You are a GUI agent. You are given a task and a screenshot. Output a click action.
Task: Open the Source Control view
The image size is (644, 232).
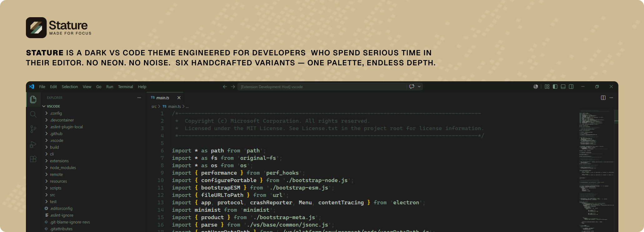pyautogui.click(x=33, y=129)
